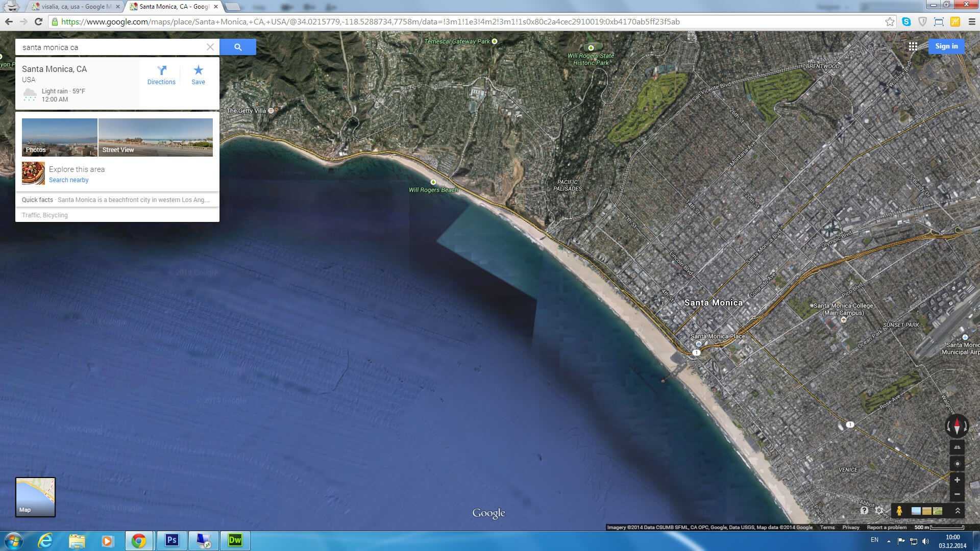
Task: Switch to Map view using the thumbnail
Action: pos(35,497)
